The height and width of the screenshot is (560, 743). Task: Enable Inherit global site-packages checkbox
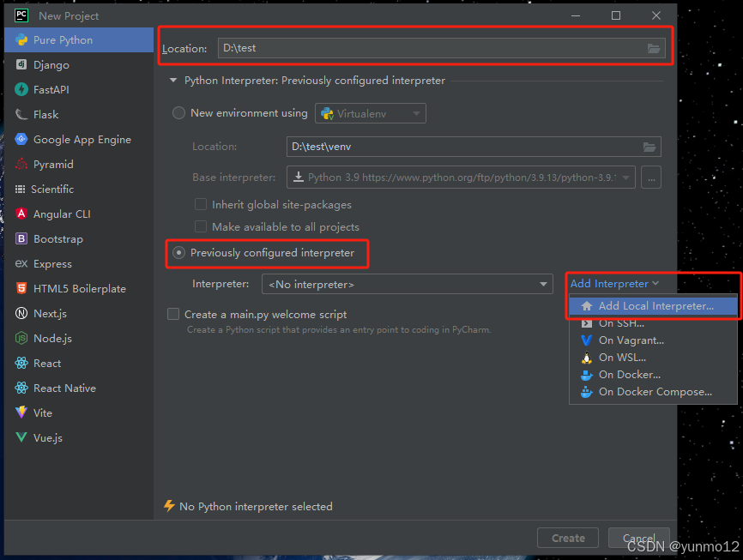[201, 204]
